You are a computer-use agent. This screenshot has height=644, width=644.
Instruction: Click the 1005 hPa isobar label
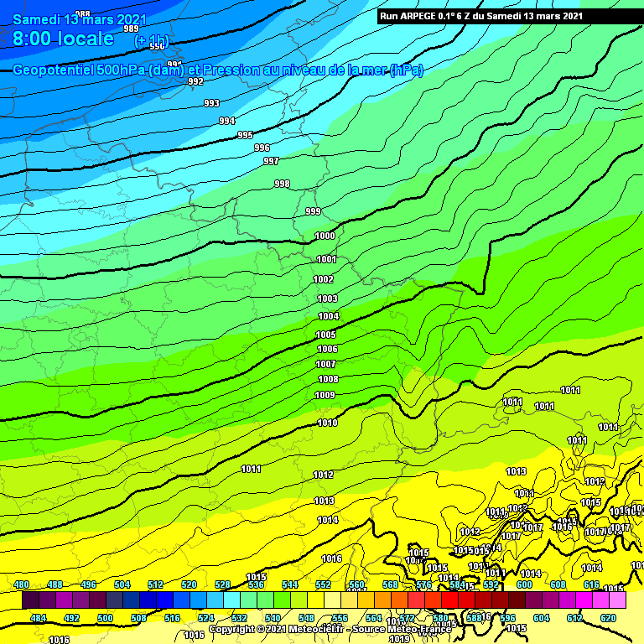click(326, 335)
